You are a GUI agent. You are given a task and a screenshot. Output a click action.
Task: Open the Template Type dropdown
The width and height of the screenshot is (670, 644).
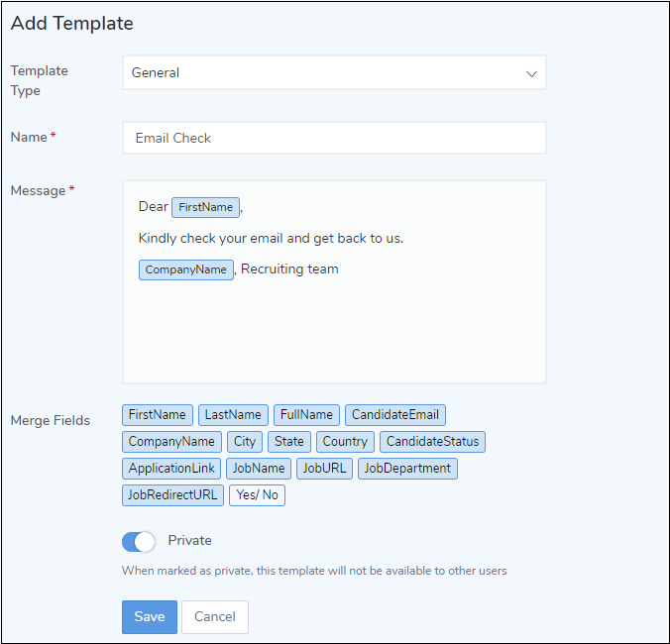coord(334,72)
